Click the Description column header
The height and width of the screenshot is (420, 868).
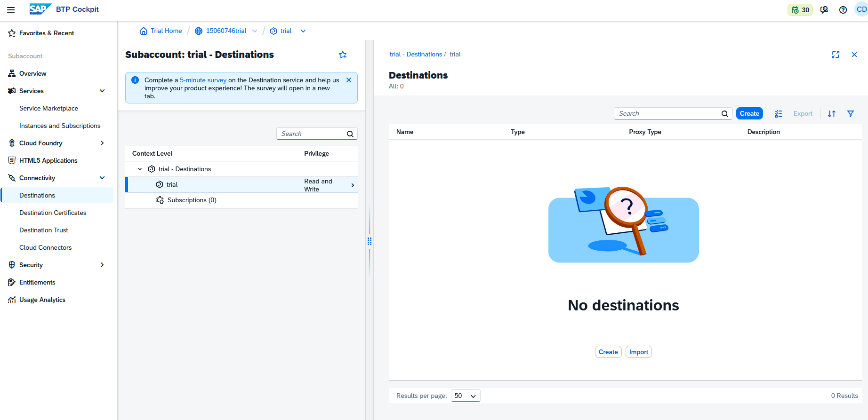pos(764,132)
